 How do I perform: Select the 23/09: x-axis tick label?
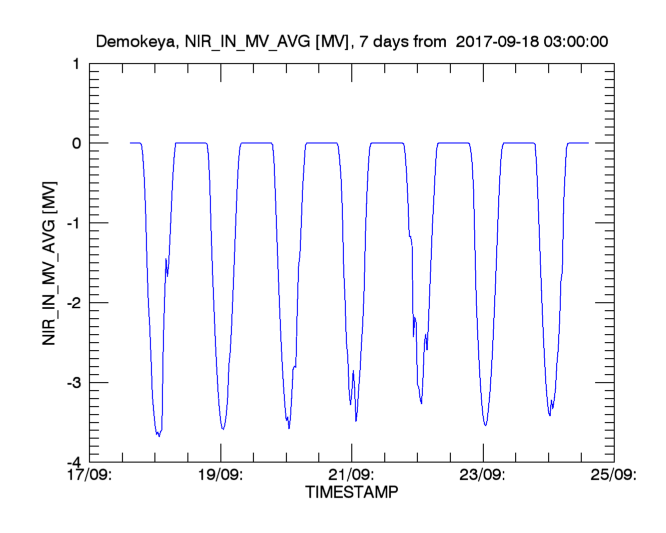(484, 475)
